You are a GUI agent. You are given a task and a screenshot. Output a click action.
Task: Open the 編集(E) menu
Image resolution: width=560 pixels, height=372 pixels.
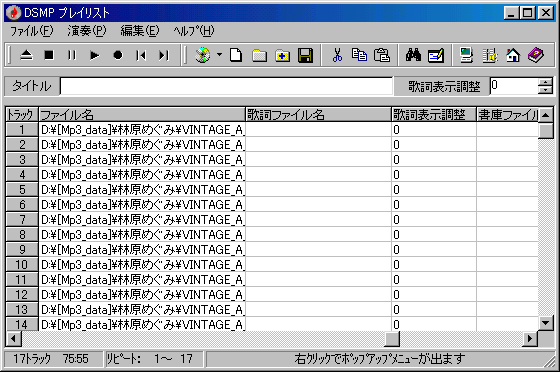pyautogui.click(x=140, y=31)
